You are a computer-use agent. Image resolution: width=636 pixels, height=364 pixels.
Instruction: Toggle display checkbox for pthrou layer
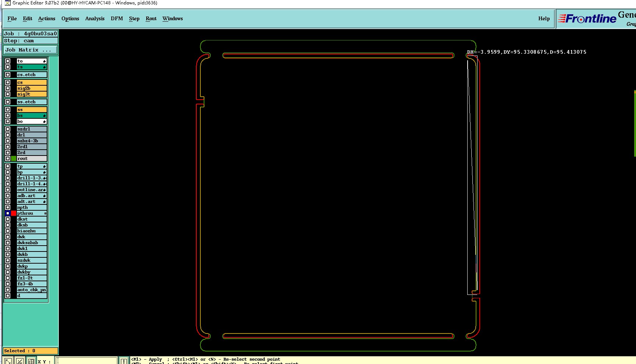tap(8, 213)
